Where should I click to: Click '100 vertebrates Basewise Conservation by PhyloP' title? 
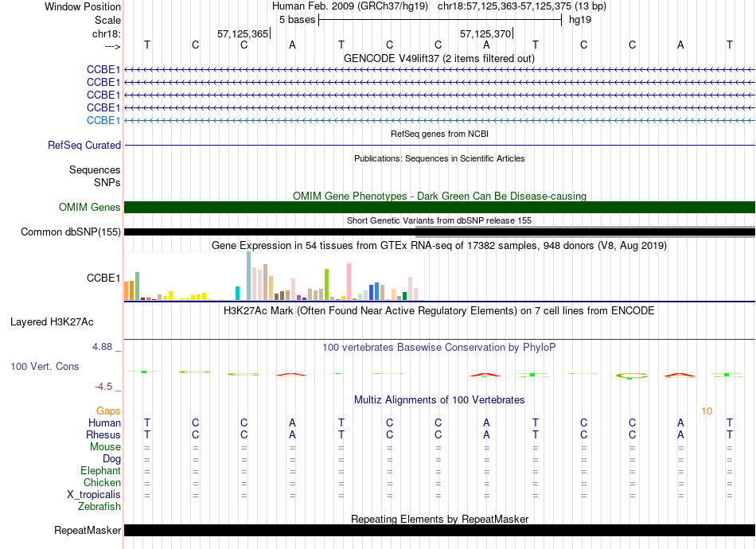pos(438,347)
